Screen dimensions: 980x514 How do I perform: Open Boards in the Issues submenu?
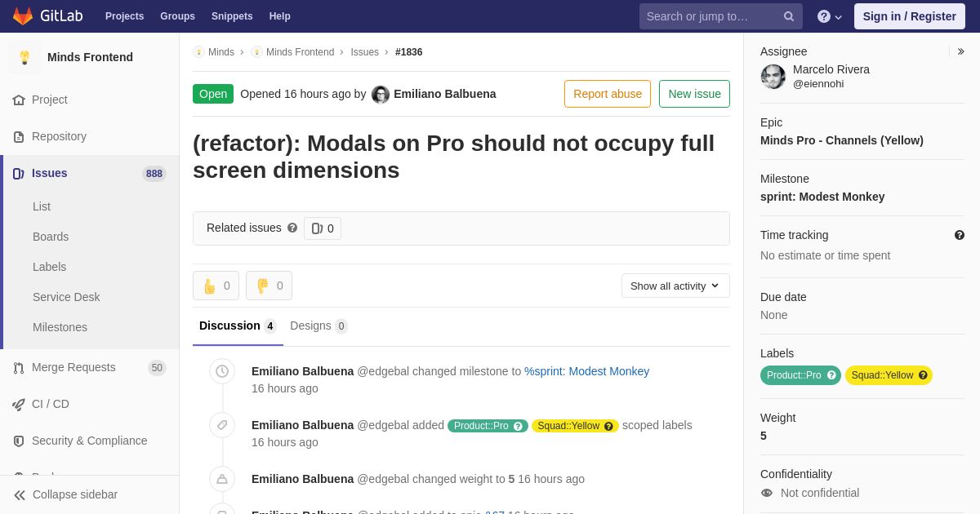tap(51, 237)
